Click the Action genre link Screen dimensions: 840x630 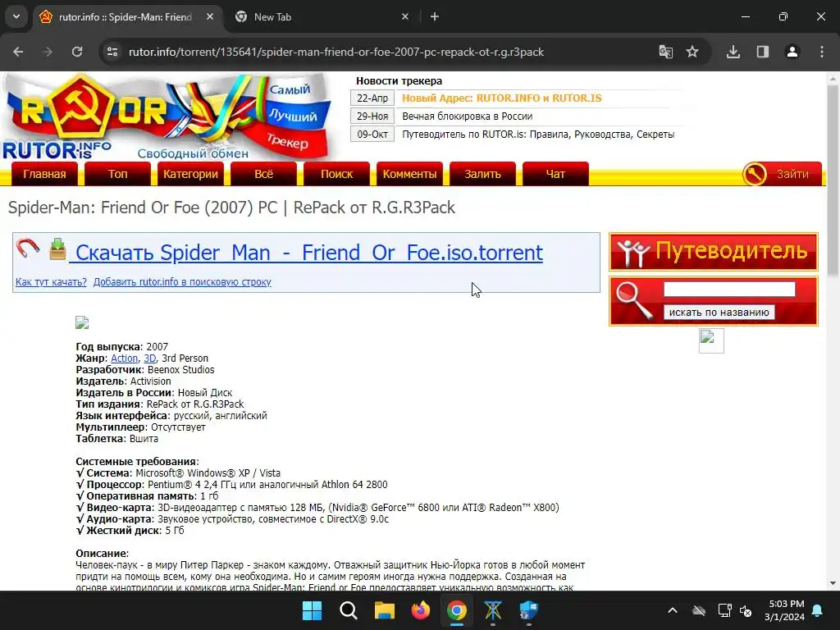[125, 358]
